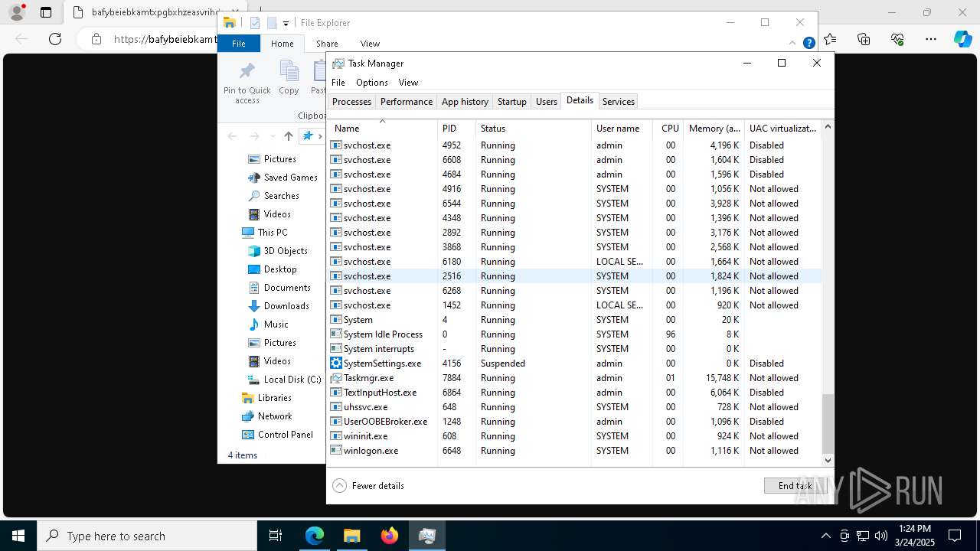Viewport: 980px width, 551px height.
Task: Switch to the Services tab
Action: [x=618, y=102]
